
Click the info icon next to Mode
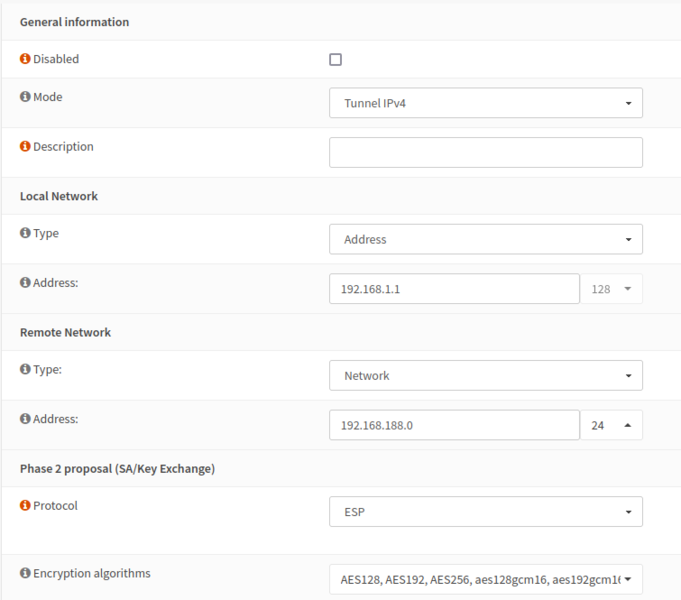tap(25, 97)
